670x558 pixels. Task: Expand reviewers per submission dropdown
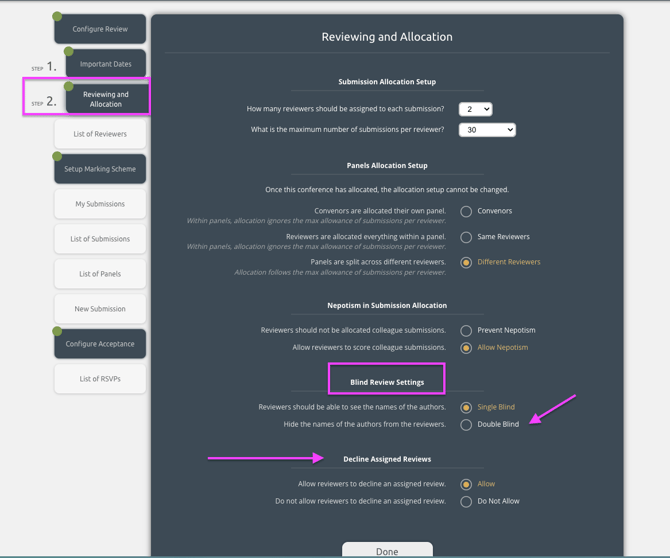(x=475, y=109)
